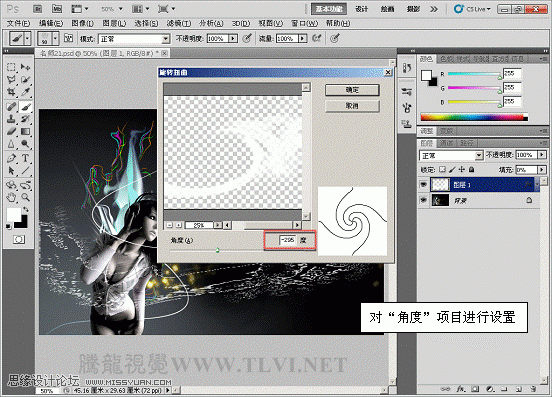Select the Eyedropper tool
Screen dimensions: 552x397
pyautogui.click(x=25, y=92)
